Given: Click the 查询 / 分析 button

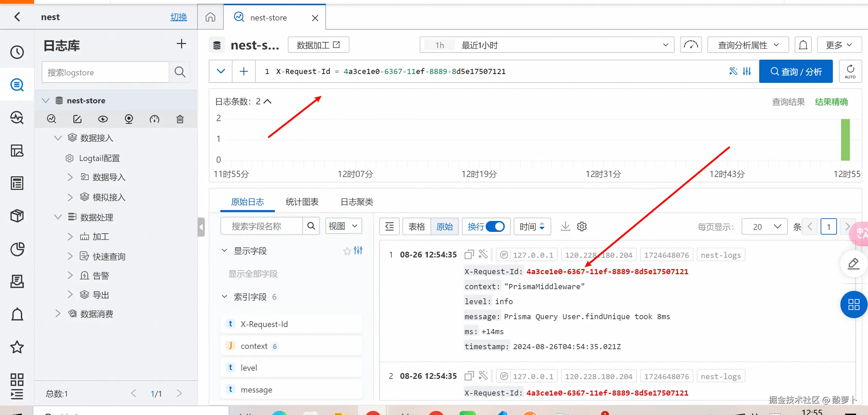Looking at the screenshot, I should point(796,72).
